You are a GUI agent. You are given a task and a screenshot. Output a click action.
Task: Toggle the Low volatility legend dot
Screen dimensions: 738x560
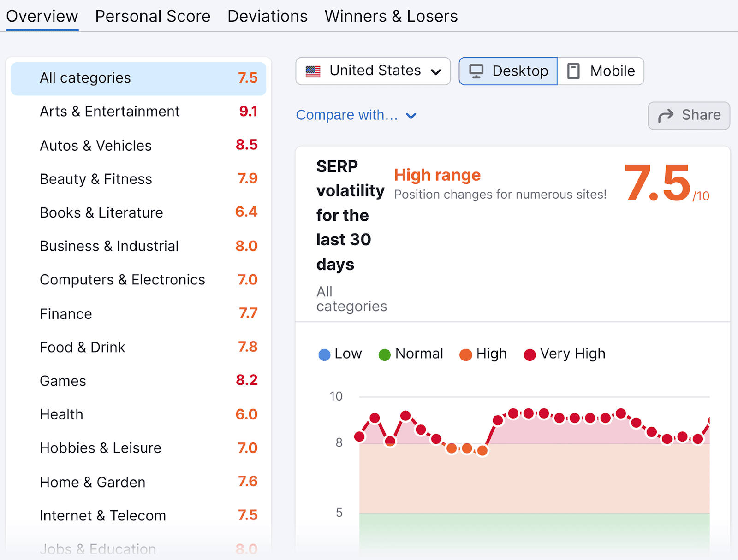(x=325, y=354)
